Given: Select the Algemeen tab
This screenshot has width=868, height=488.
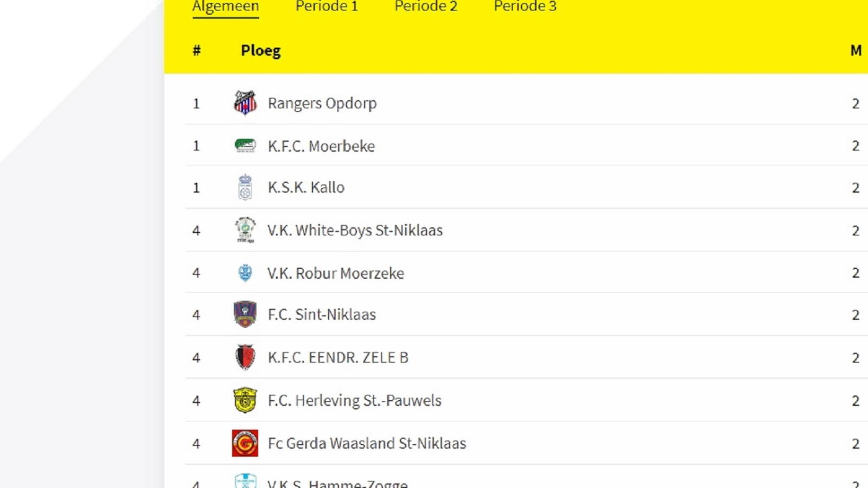Looking at the screenshot, I should (226, 7).
